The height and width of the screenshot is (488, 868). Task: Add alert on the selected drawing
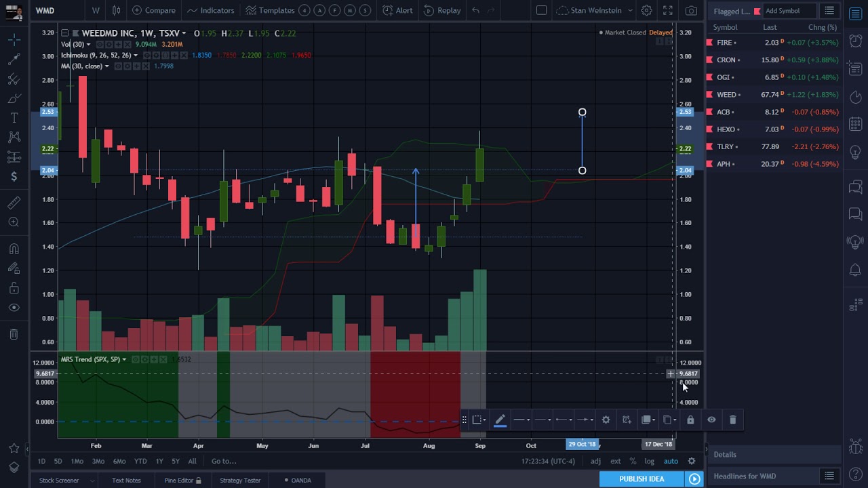pos(627,420)
